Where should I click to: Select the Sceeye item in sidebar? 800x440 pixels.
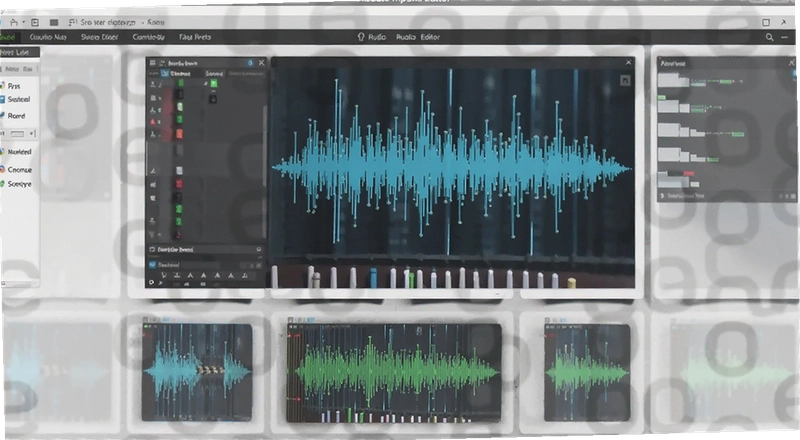(19, 184)
